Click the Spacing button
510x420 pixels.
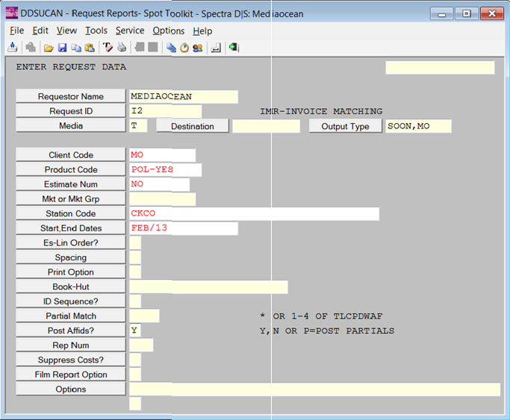pyautogui.click(x=71, y=257)
